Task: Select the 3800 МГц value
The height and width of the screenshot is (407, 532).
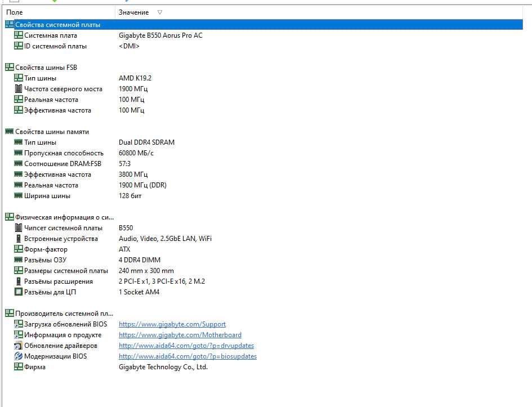Action: [x=133, y=175]
